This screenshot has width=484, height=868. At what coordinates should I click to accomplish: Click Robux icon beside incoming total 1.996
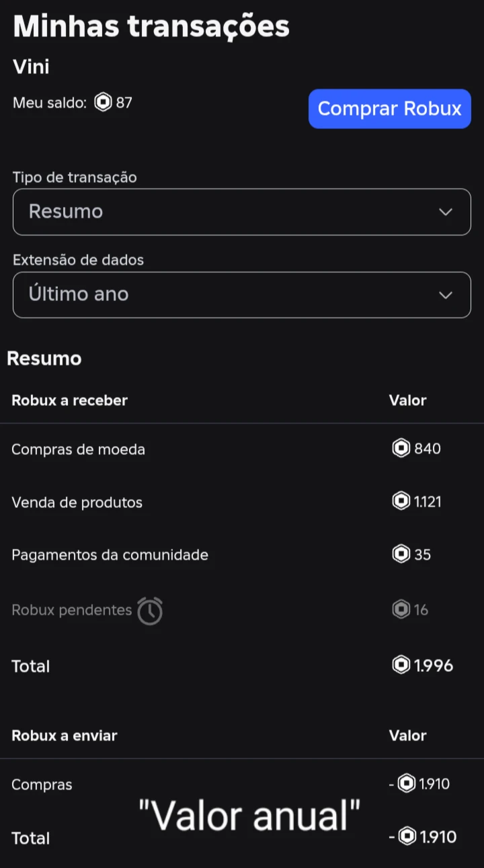pos(401,665)
